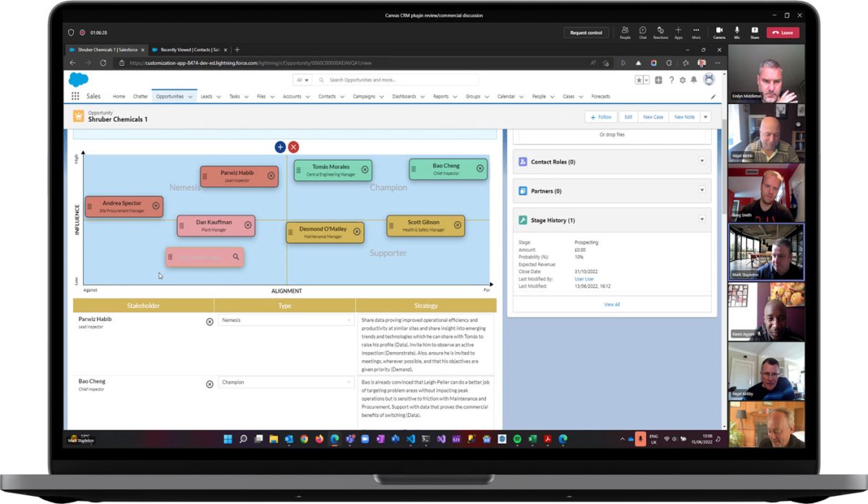Open the Teams Chat panel
The width and height of the screenshot is (868, 504).
pos(642,32)
